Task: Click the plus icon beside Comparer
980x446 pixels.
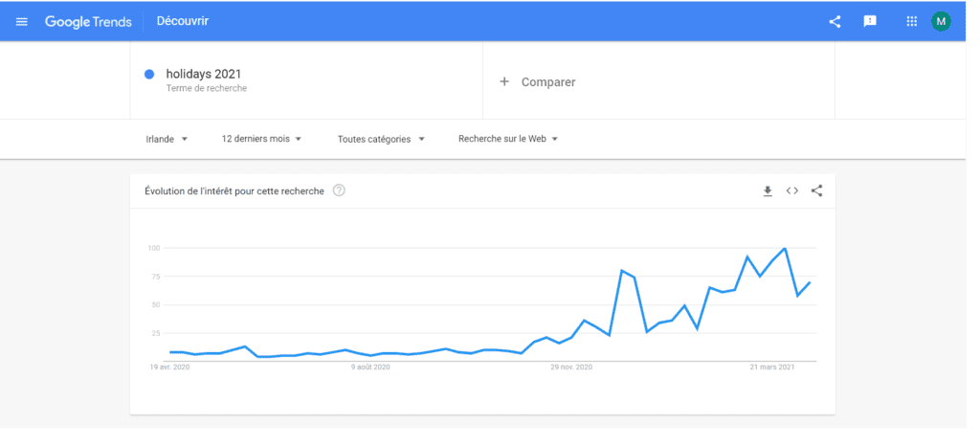Action: [x=504, y=81]
